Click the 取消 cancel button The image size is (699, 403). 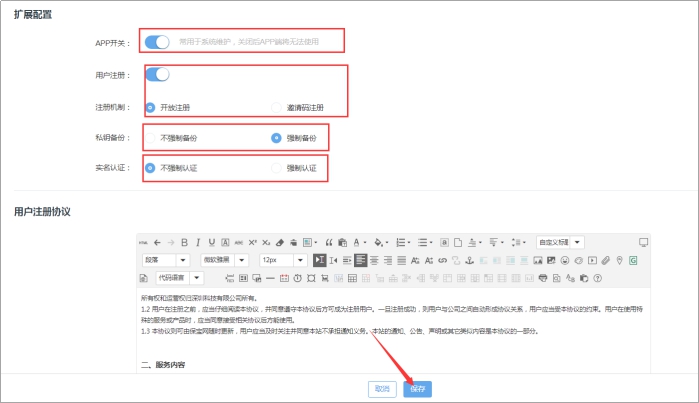[x=381, y=388]
